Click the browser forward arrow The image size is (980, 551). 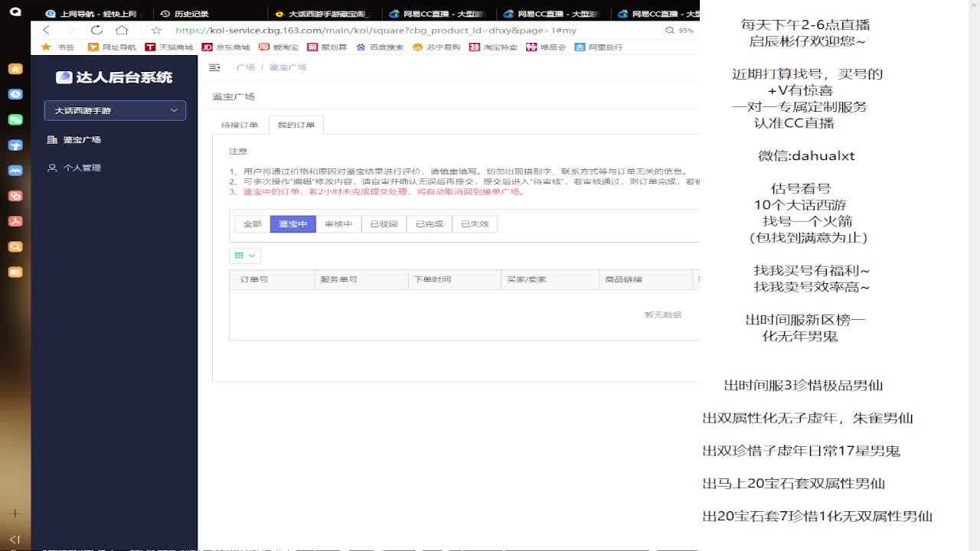72,30
